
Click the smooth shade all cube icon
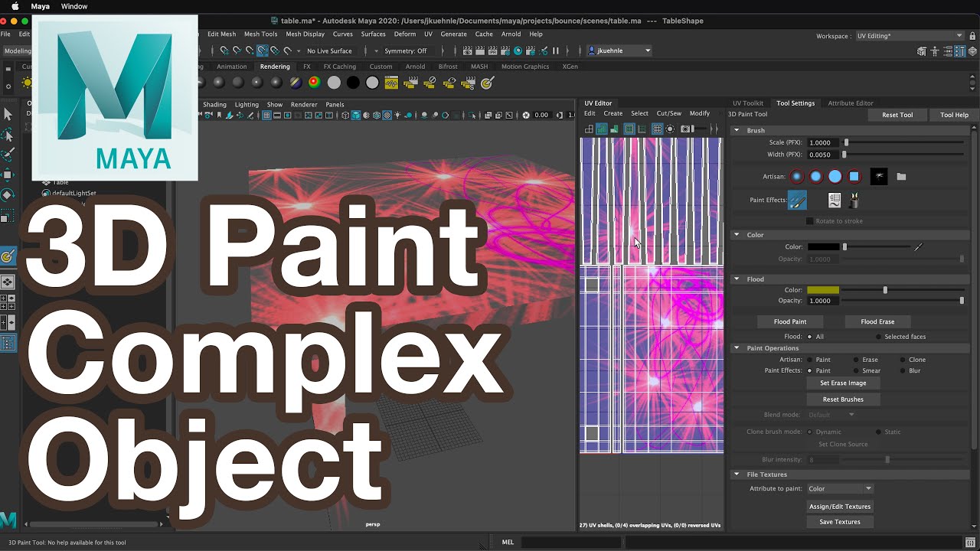pos(356,116)
